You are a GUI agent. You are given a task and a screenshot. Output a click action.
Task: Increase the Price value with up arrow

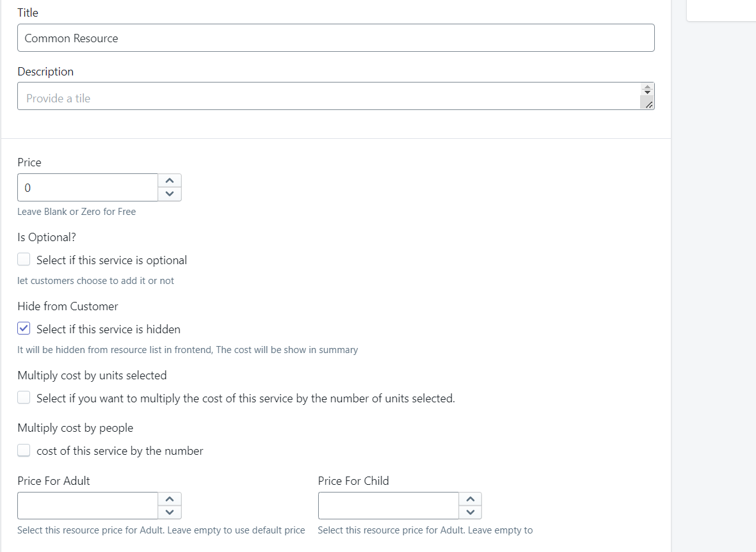[x=170, y=180]
